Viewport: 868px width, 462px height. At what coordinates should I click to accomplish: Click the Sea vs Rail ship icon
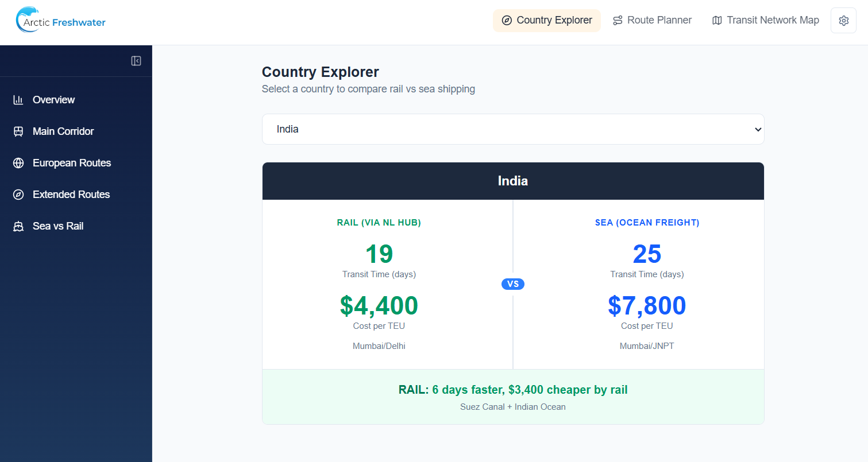[17, 226]
